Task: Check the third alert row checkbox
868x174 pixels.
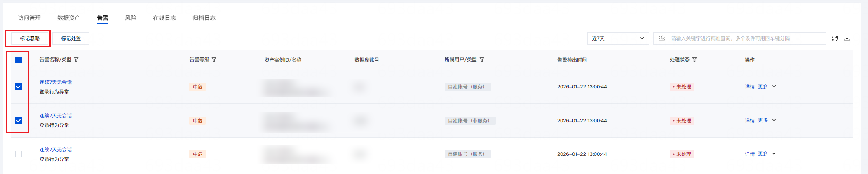Action: (19, 154)
